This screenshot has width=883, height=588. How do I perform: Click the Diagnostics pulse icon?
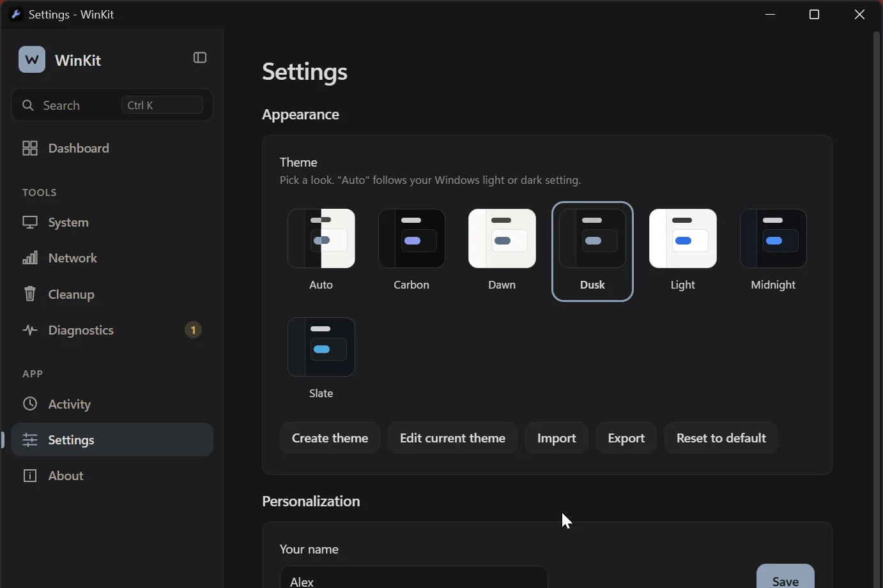pos(30,330)
